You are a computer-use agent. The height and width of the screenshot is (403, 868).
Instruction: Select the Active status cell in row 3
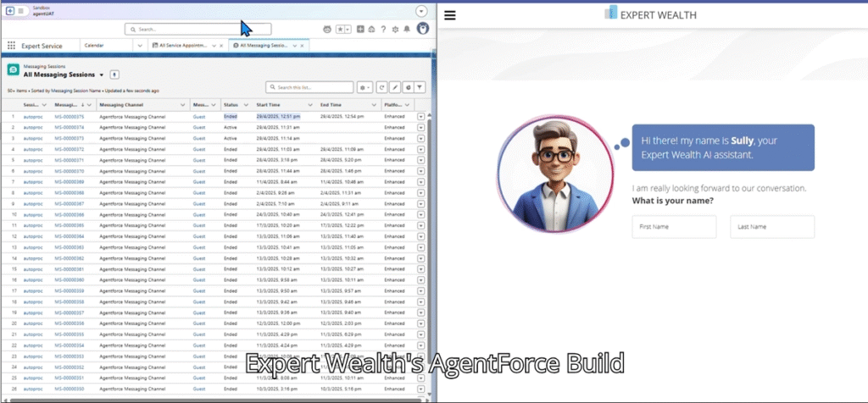231,138
